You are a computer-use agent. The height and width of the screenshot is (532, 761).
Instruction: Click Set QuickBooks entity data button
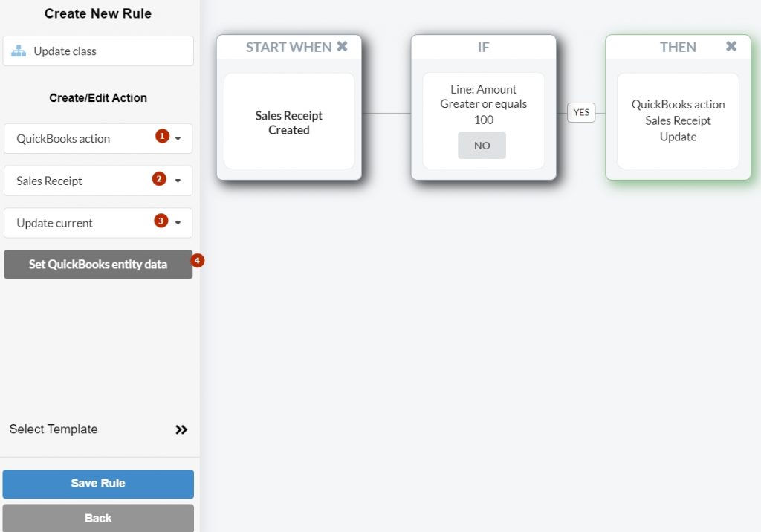pyautogui.click(x=98, y=265)
